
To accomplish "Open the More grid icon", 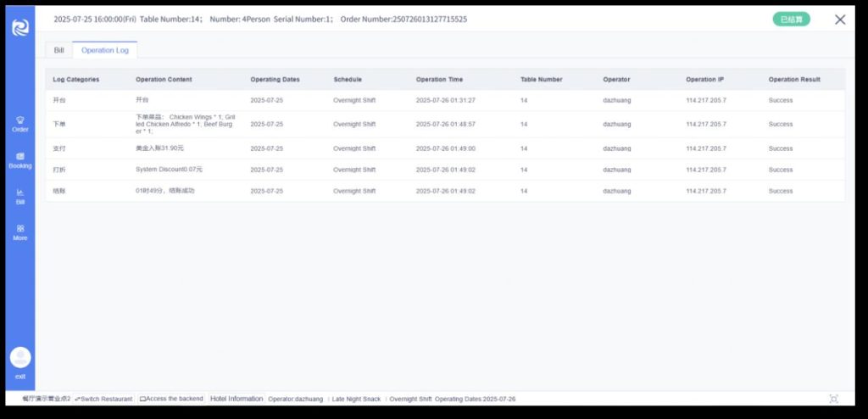I will point(20,228).
